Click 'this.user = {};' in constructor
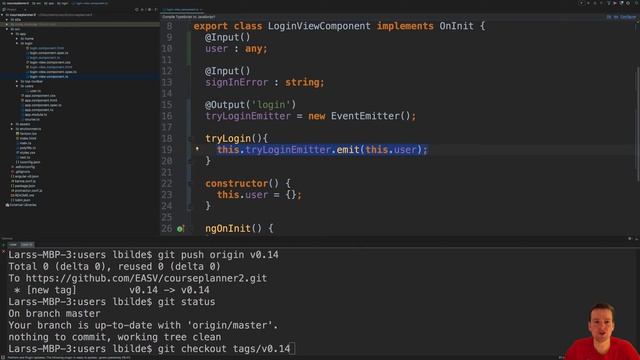This screenshot has height=360, width=640. pos(259,195)
